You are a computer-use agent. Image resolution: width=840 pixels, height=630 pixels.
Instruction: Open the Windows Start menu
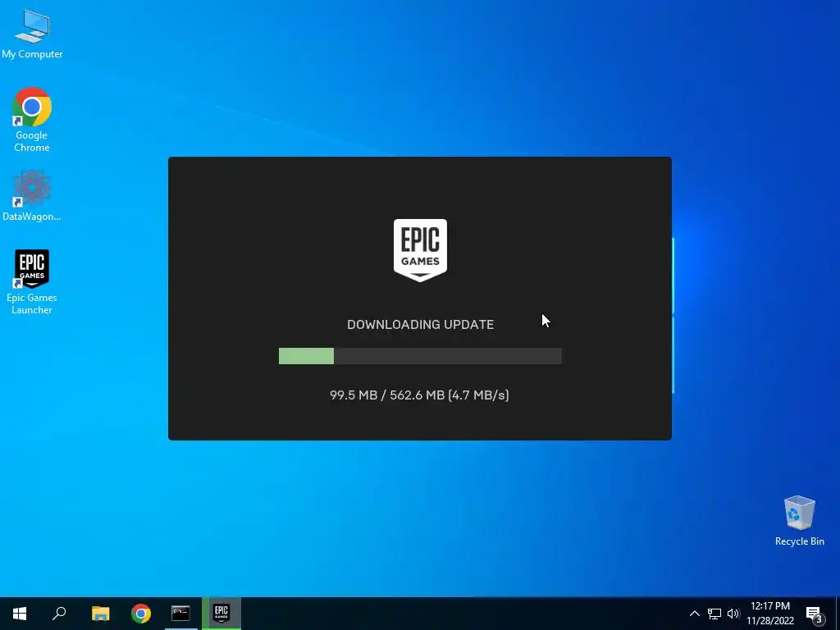tap(20, 614)
